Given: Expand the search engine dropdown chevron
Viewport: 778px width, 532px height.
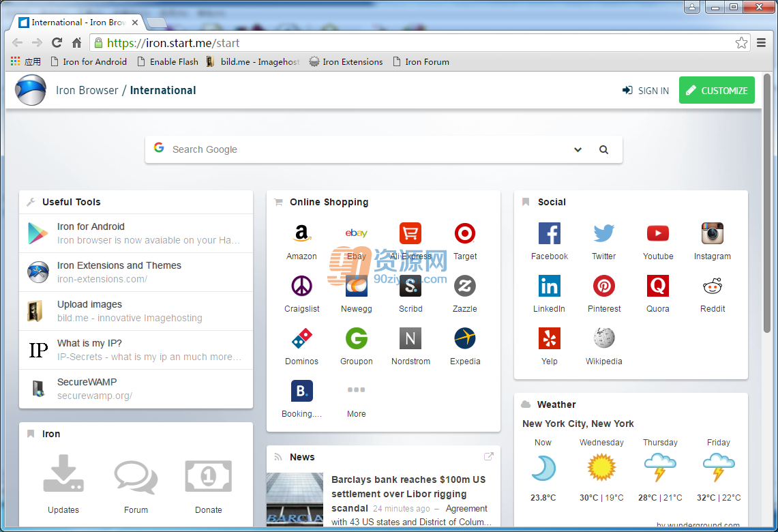Looking at the screenshot, I should click(x=578, y=150).
